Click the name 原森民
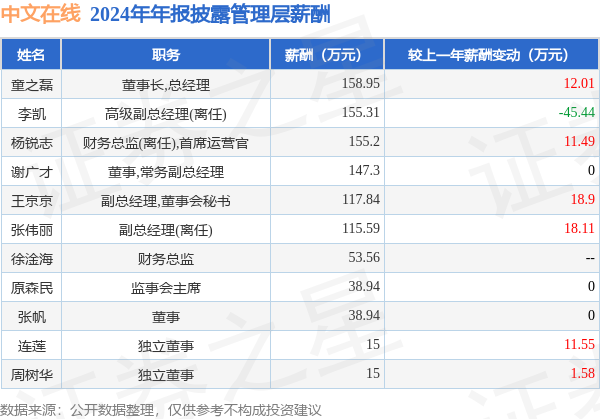Screen dimensions: 600x419 (32, 288)
